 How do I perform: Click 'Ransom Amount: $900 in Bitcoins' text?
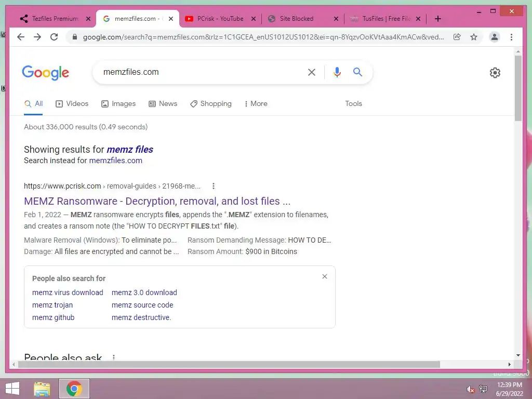coord(242,251)
